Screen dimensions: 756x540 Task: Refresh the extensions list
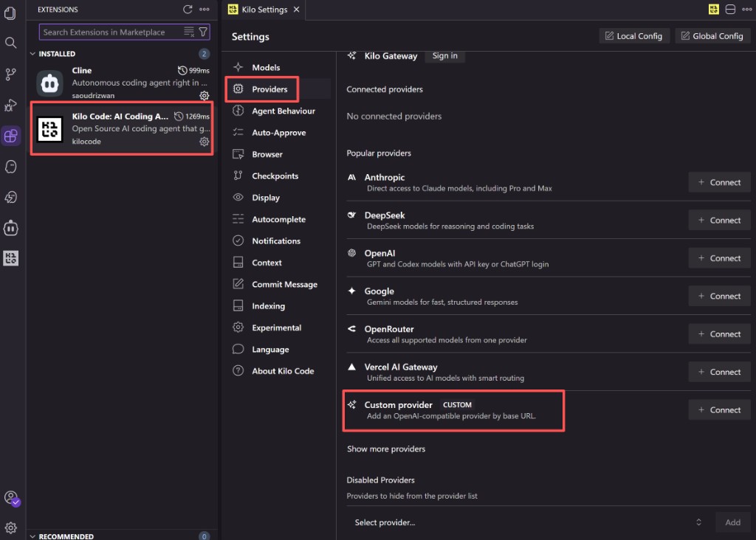[188, 9]
